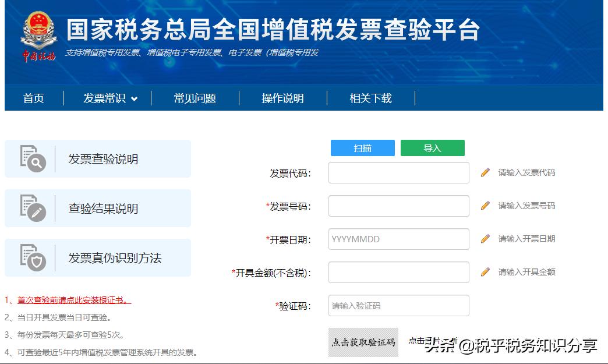Click the green 导入 button
The height and width of the screenshot is (364, 608).
point(432,148)
